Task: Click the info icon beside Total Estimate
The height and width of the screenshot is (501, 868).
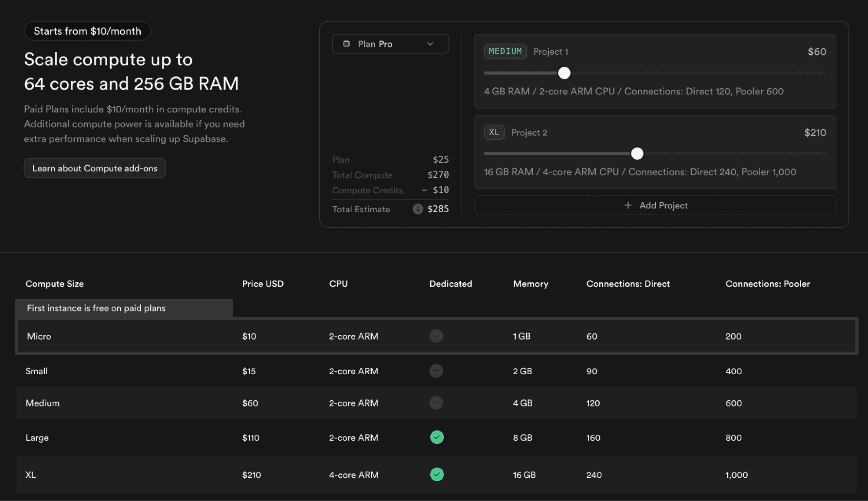Action: pos(418,209)
